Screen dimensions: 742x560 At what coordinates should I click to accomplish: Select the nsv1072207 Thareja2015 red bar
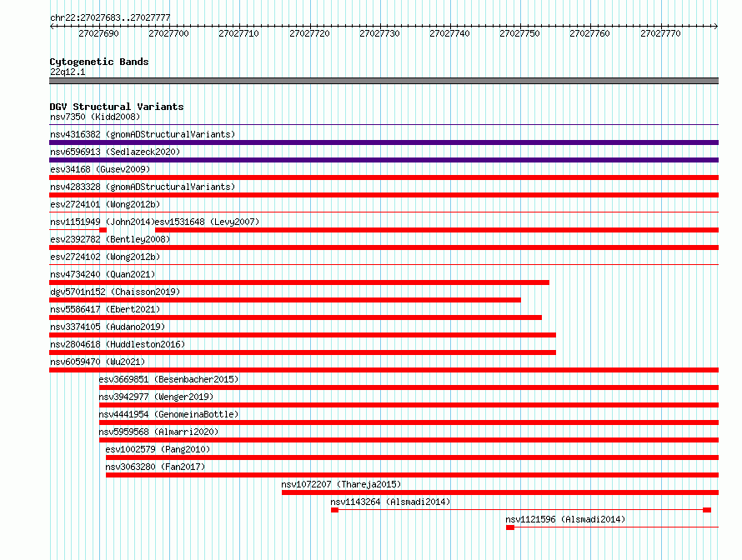(x=500, y=492)
